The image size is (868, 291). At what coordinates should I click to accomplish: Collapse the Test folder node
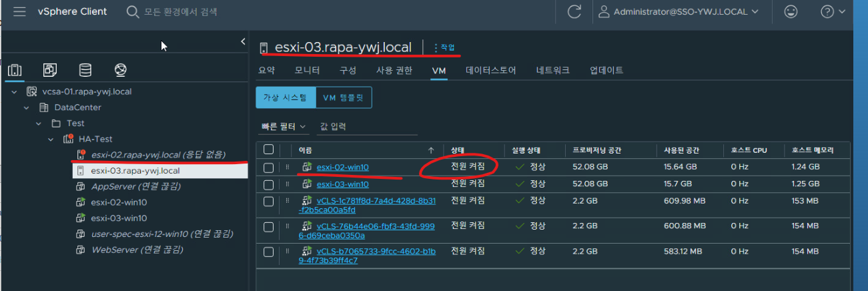pos(39,123)
